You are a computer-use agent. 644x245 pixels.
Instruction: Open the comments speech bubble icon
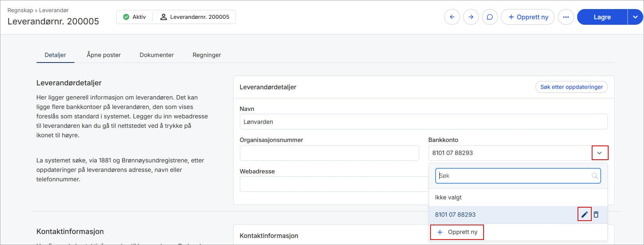[x=489, y=17]
